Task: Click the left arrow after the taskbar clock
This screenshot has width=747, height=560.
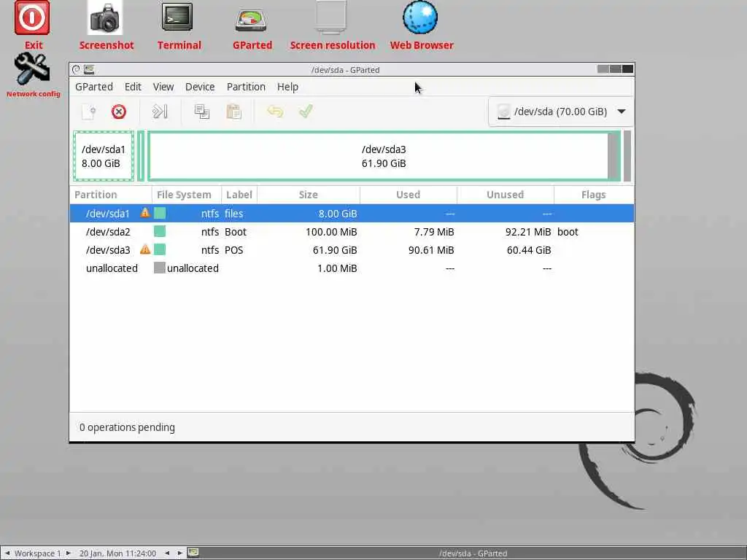Action: 167,553
